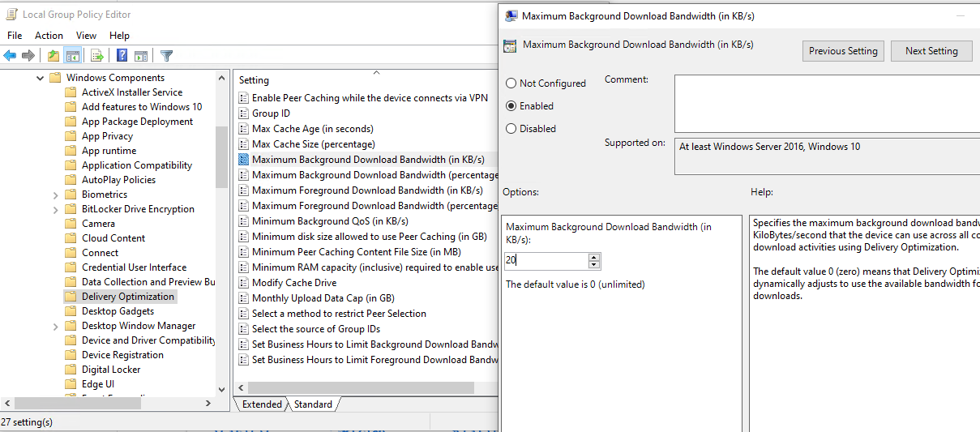
Task: Click the Up One Level folder icon
Action: coord(53,56)
